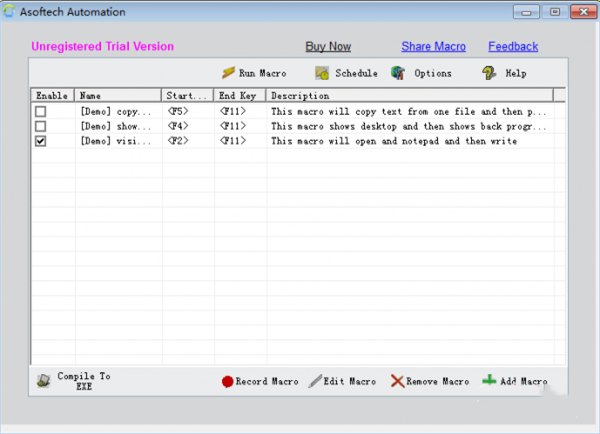Sort by the Name column header
Viewport: 600px width, 434px height.
click(x=118, y=96)
